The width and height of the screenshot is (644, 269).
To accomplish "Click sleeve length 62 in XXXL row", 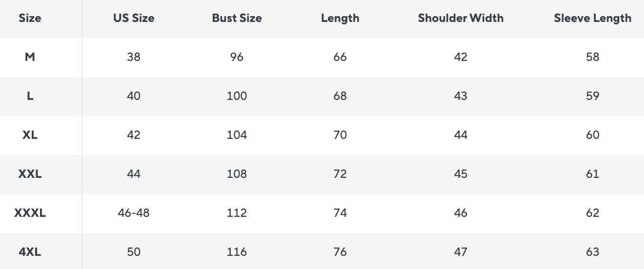I will [592, 213].
